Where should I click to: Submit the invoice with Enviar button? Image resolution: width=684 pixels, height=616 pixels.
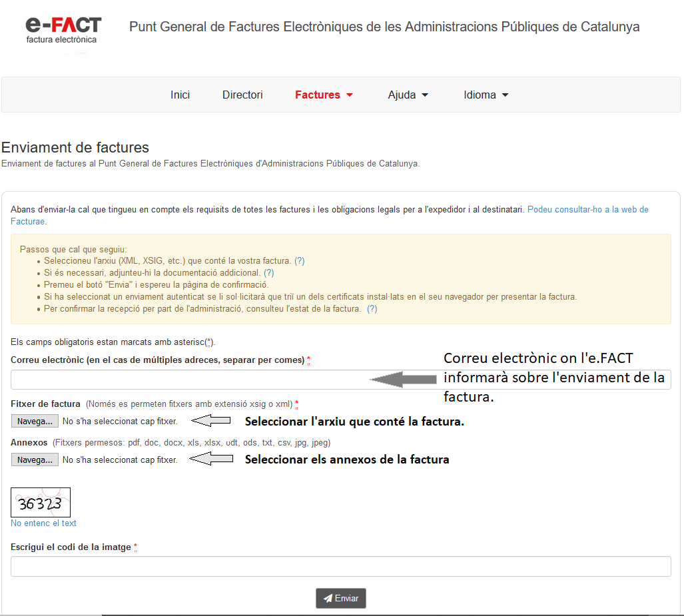coord(340,598)
